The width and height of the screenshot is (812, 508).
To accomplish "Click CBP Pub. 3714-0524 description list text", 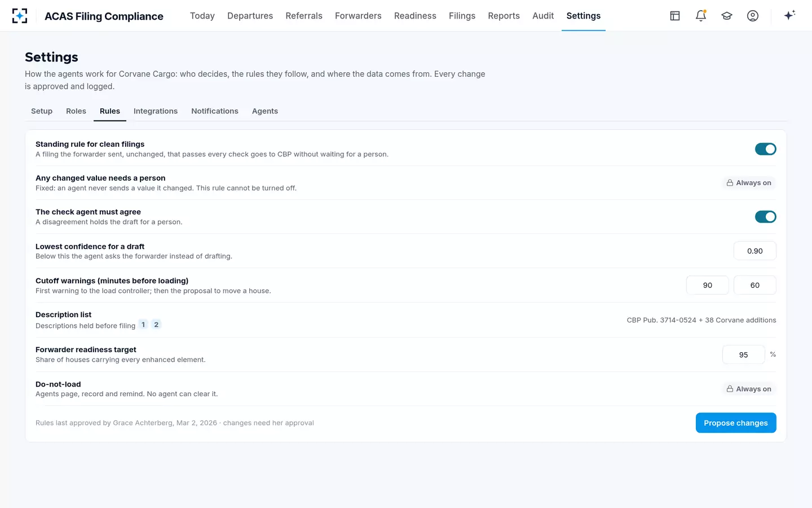I will pyautogui.click(x=701, y=320).
